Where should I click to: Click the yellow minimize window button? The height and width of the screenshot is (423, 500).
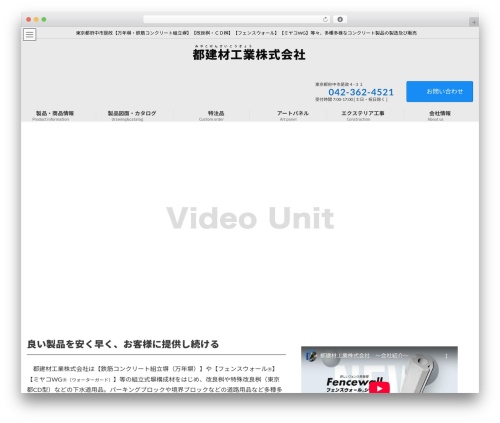click(x=36, y=20)
